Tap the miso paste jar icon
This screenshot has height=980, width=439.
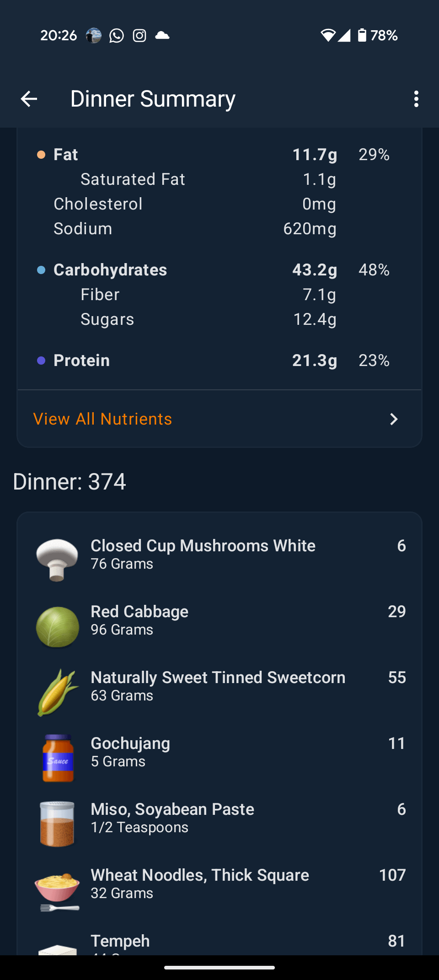pos(57,824)
